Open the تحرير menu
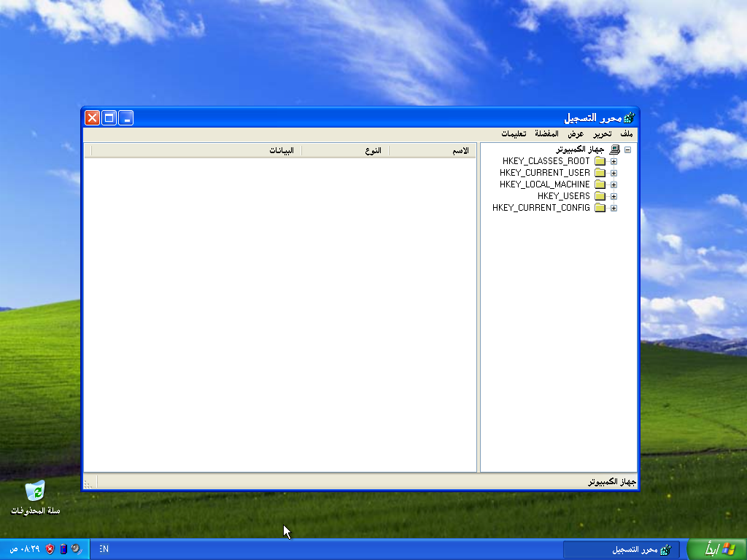 602,134
